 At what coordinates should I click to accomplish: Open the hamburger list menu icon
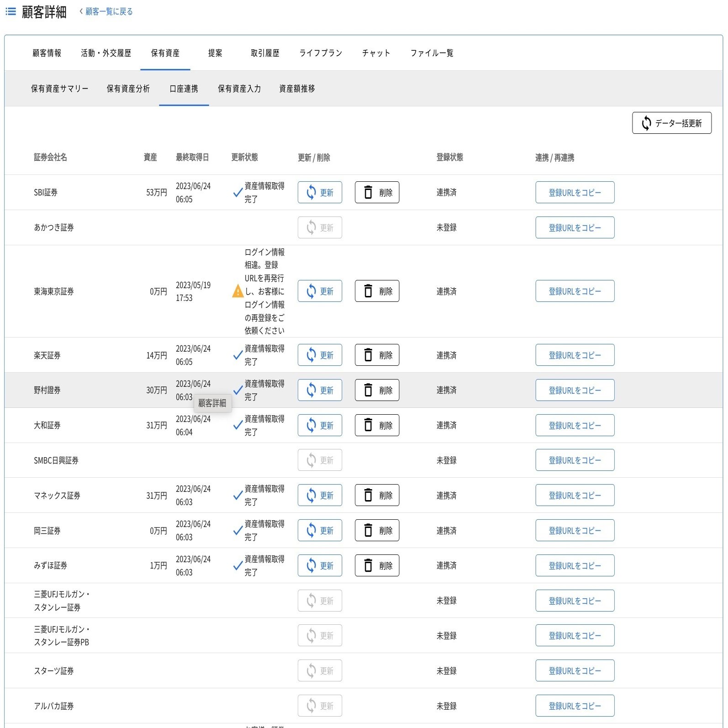[x=11, y=11]
